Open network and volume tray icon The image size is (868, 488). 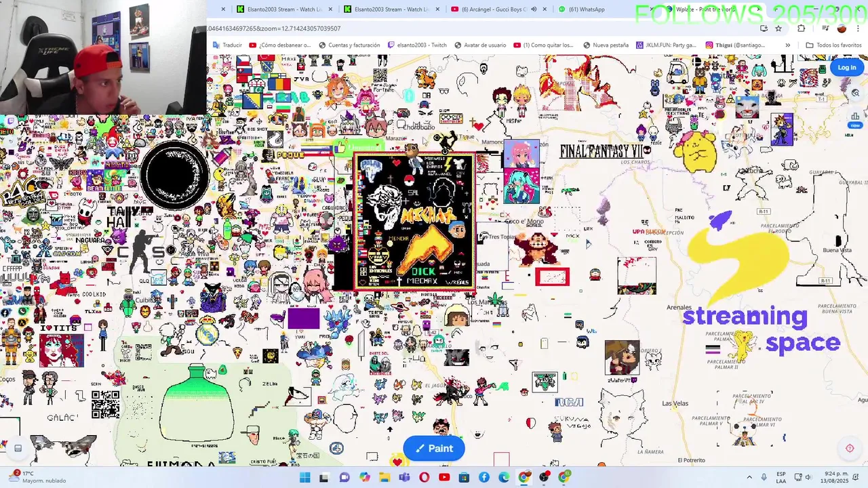point(802,478)
